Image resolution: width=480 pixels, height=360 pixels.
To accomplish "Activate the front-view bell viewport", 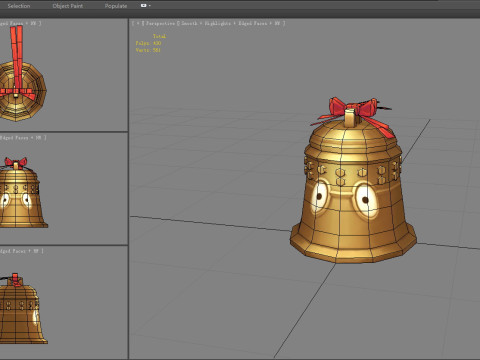I will coord(64,189).
